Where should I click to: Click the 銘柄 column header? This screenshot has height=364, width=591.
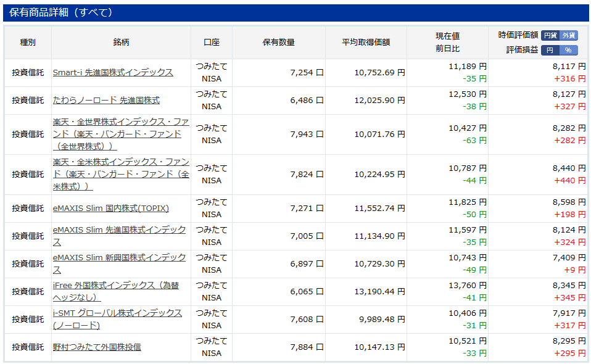121,42
